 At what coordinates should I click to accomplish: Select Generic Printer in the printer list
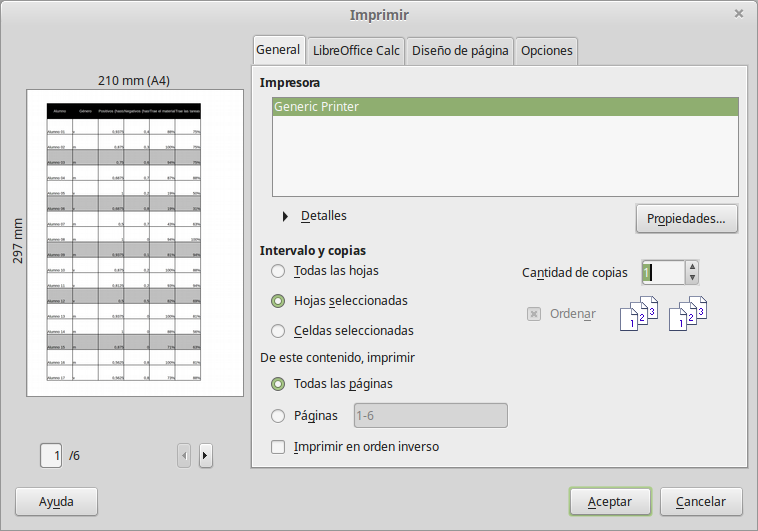coord(505,107)
